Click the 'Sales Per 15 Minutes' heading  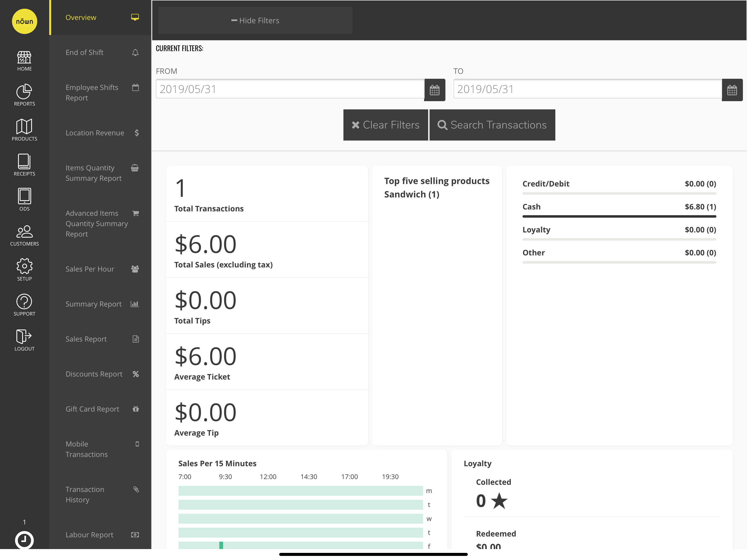tap(217, 463)
